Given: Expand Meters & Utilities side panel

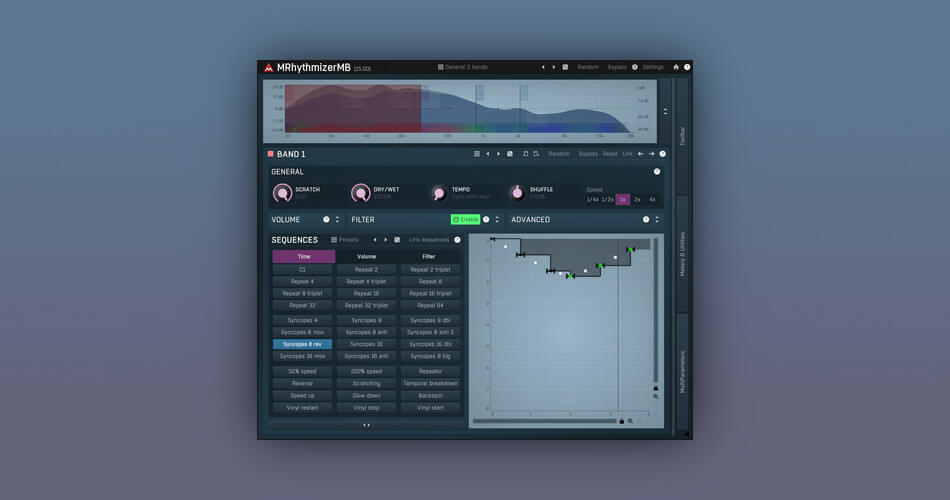Looking at the screenshot, I should point(682,255).
